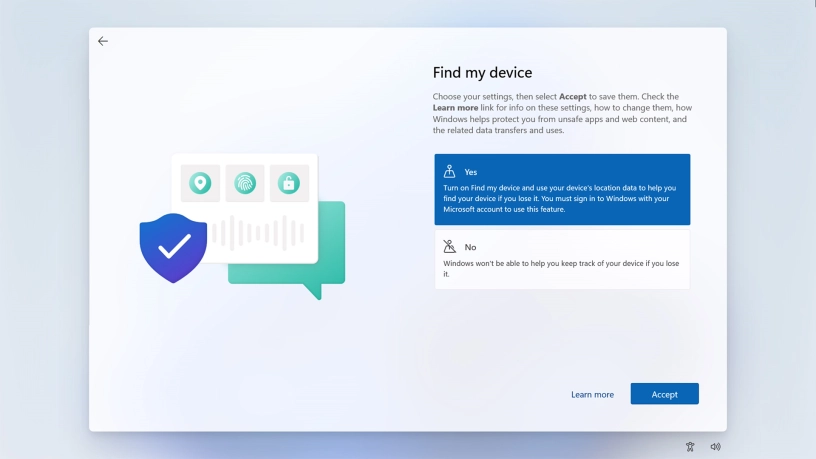Select the Yes option for Find my device
Image resolution: width=816 pixels, height=459 pixels.
(562, 189)
